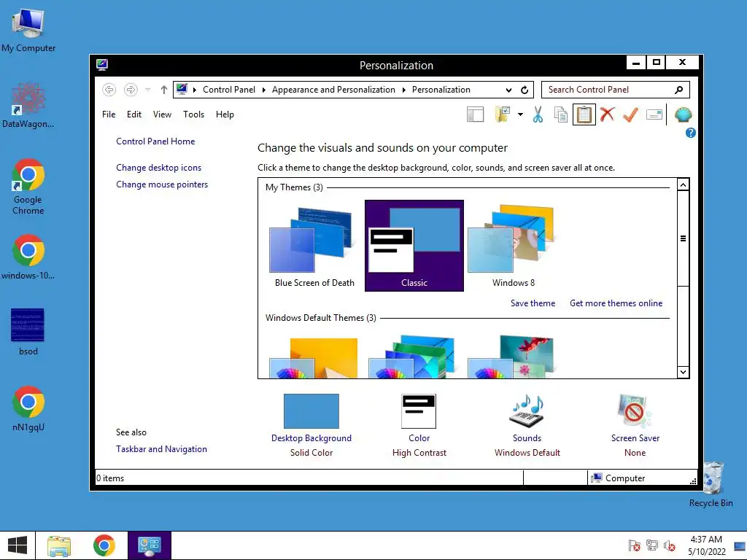Open the Help menu

(x=225, y=114)
